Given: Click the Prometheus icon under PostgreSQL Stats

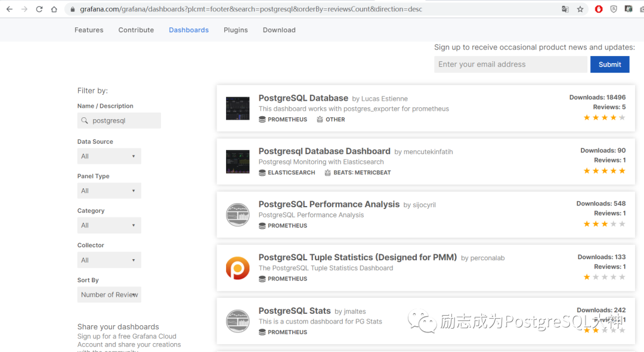Looking at the screenshot, I should (262, 332).
